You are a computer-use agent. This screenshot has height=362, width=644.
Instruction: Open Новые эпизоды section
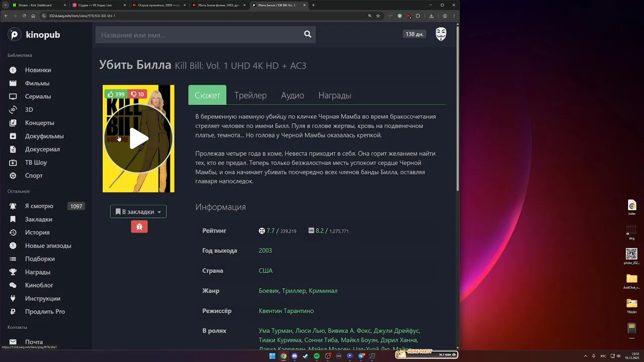(x=48, y=245)
